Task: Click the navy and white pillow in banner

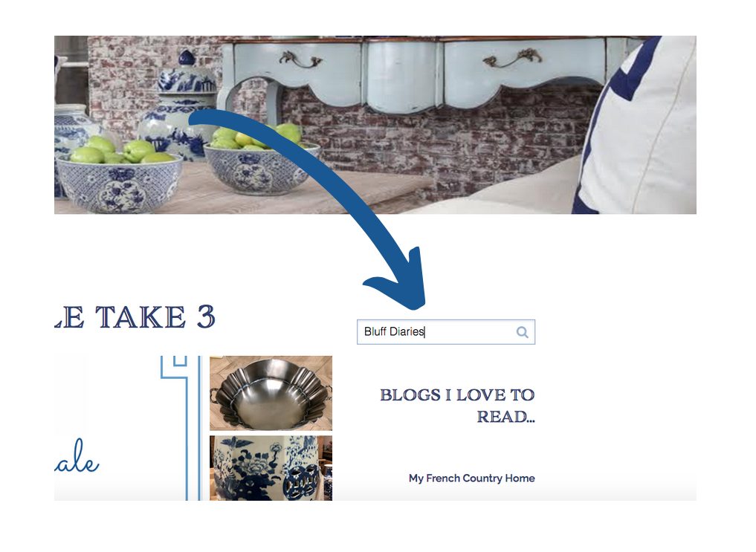Action: click(636, 126)
